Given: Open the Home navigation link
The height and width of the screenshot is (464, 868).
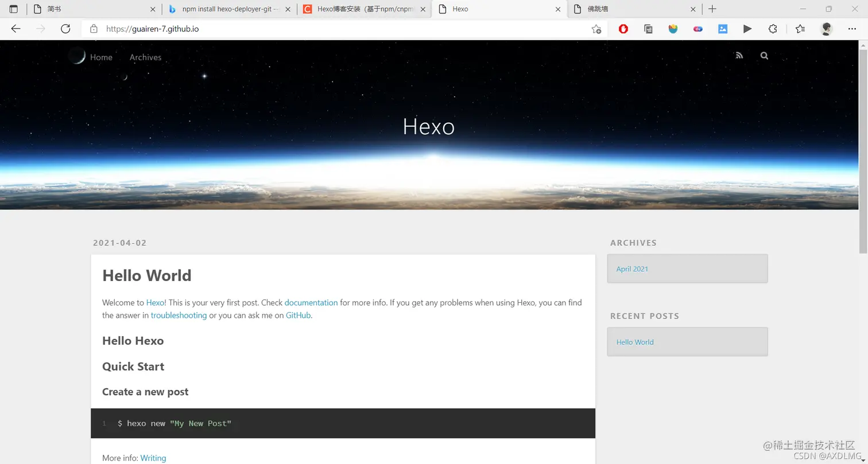Looking at the screenshot, I should 101,57.
